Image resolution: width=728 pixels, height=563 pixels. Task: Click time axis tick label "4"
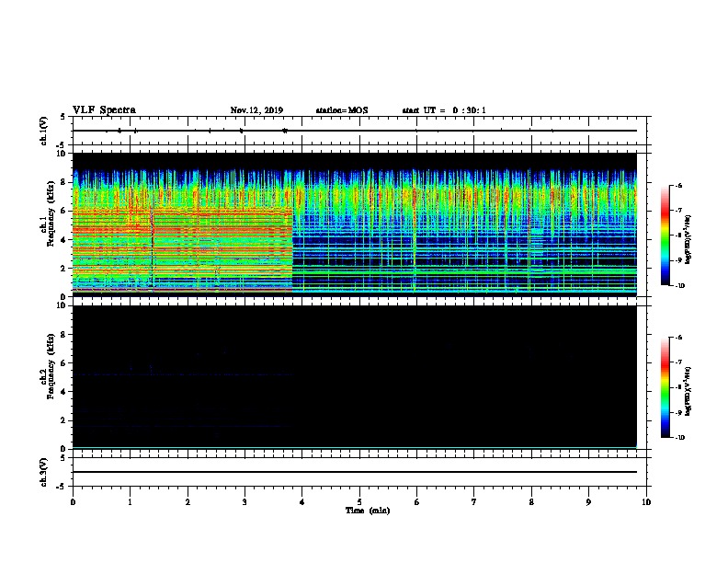[301, 501]
